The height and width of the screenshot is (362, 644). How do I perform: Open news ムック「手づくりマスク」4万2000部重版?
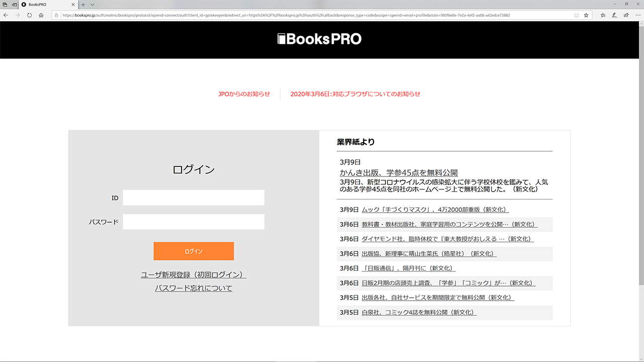click(x=435, y=210)
